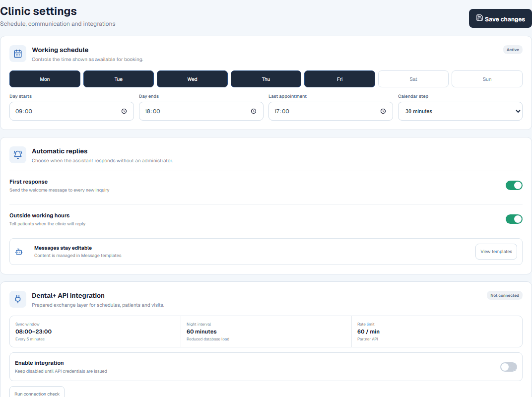
Task: Click the bell icon beside Automatic replies
Action: point(18,155)
